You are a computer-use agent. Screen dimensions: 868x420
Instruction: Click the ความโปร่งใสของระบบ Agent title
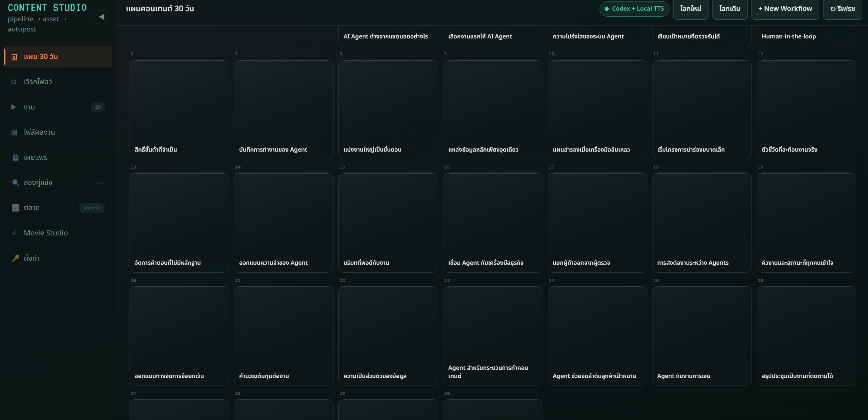[x=588, y=36]
